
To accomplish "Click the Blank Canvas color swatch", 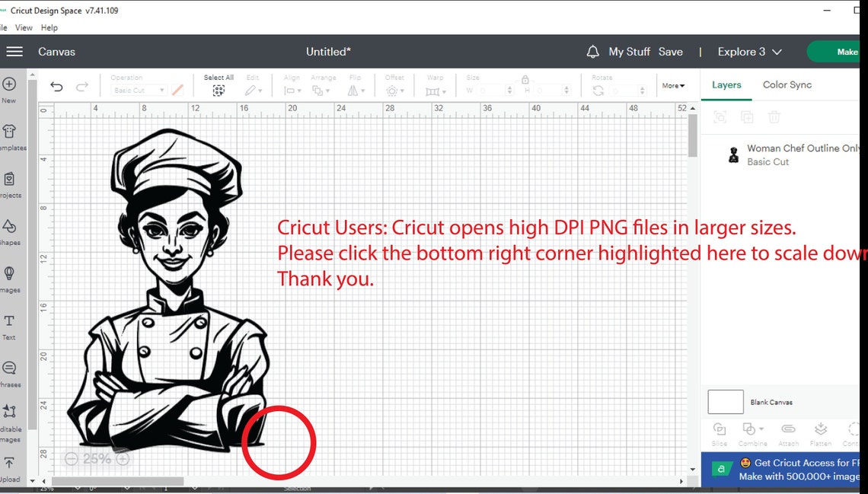I will 725,402.
